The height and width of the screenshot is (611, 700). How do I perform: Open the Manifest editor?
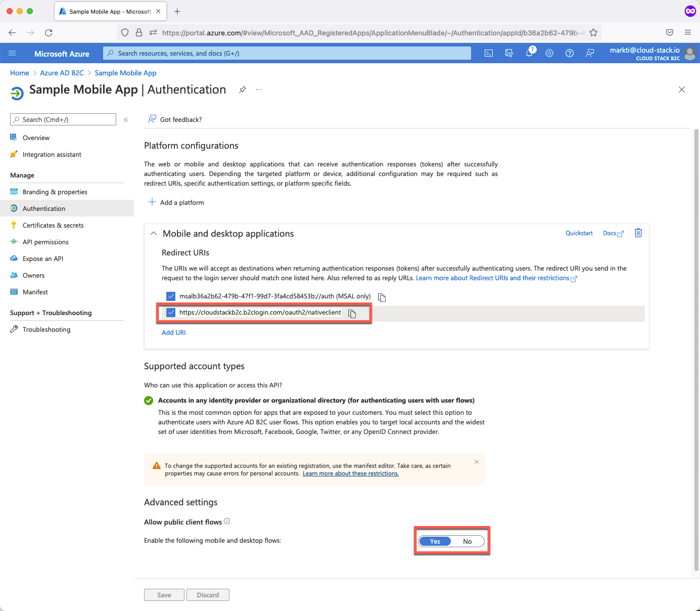point(35,292)
